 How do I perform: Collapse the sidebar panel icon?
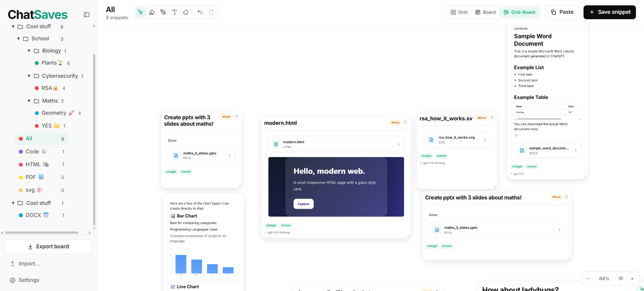click(86, 14)
